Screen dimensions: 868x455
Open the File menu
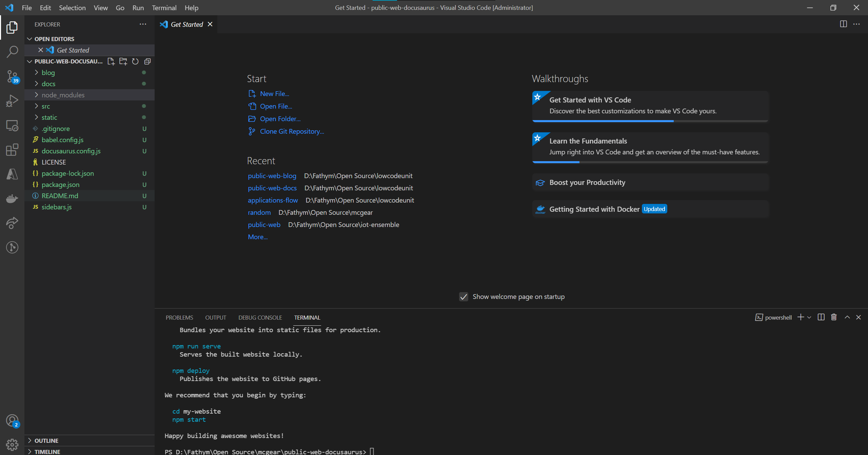coord(27,7)
